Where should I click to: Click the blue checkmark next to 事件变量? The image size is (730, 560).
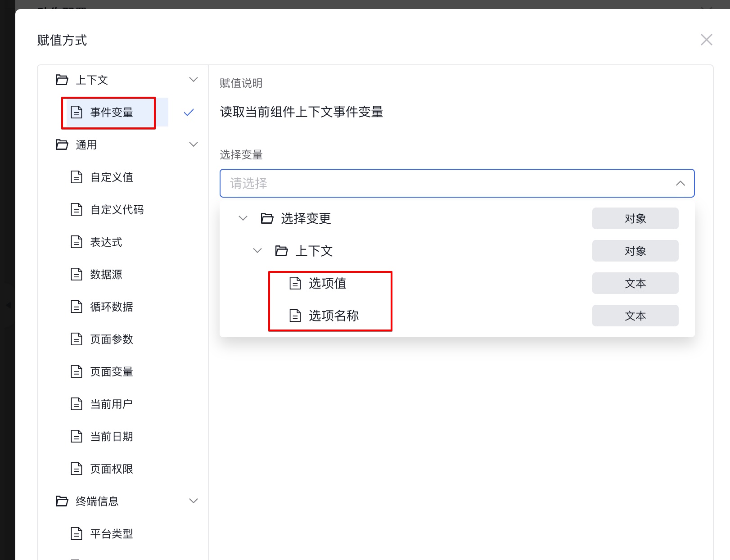(x=189, y=112)
